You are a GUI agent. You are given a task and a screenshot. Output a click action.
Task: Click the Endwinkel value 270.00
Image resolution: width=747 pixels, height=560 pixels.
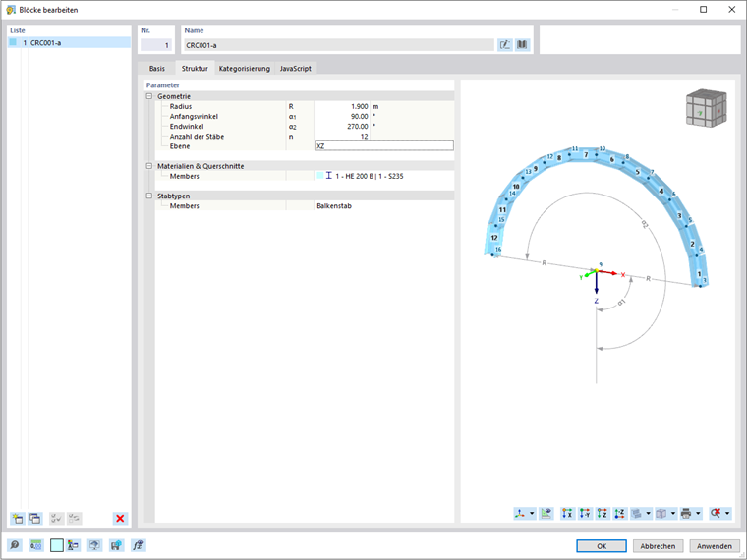tap(342, 126)
